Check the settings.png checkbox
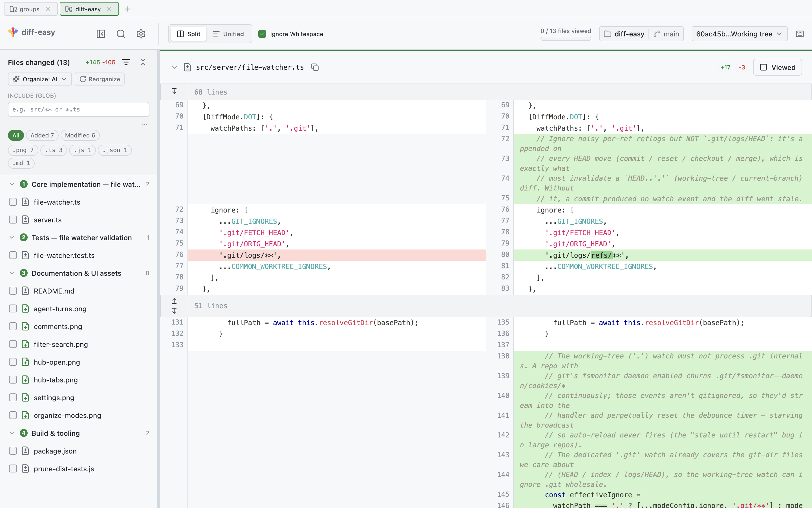This screenshot has width=812, height=508. click(x=13, y=397)
